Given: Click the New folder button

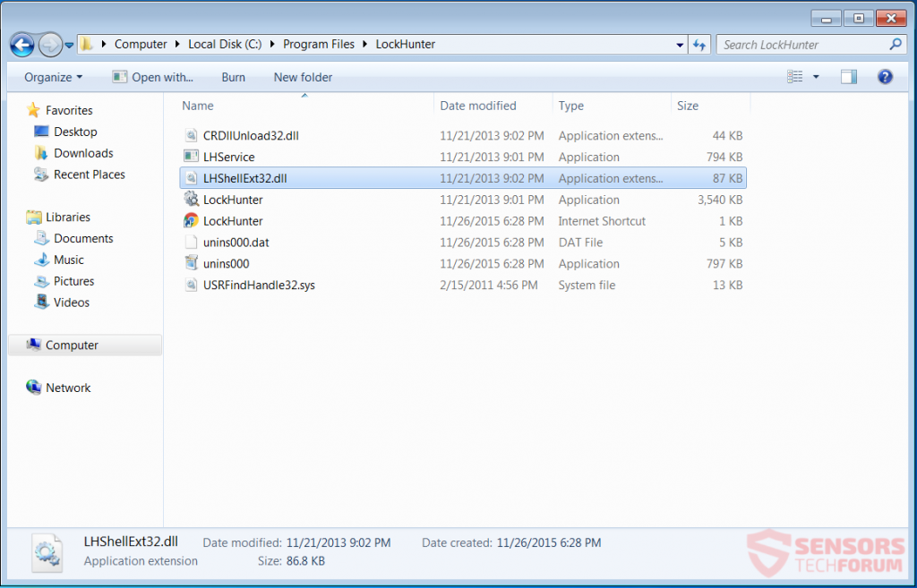Looking at the screenshot, I should pyautogui.click(x=303, y=77).
